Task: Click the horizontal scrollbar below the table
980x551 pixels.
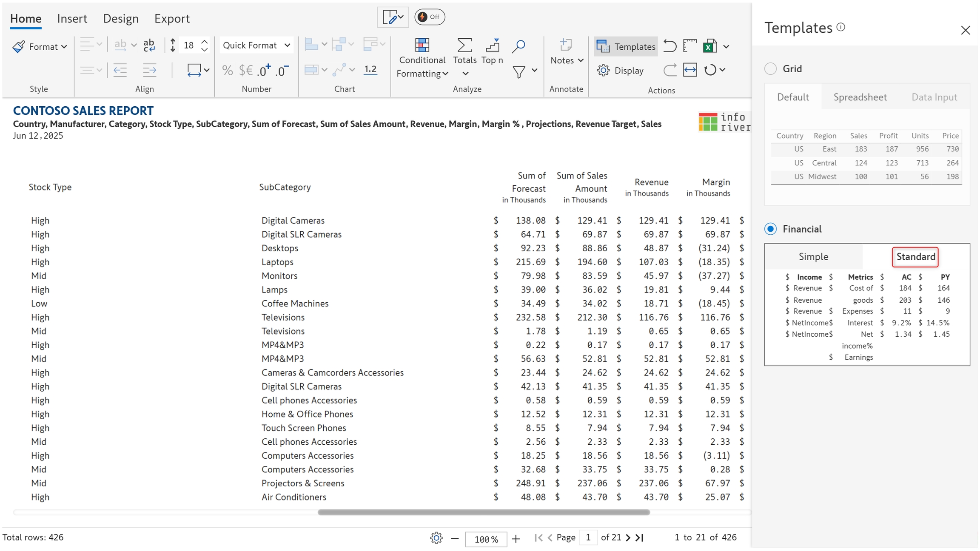Action: click(484, 513)
